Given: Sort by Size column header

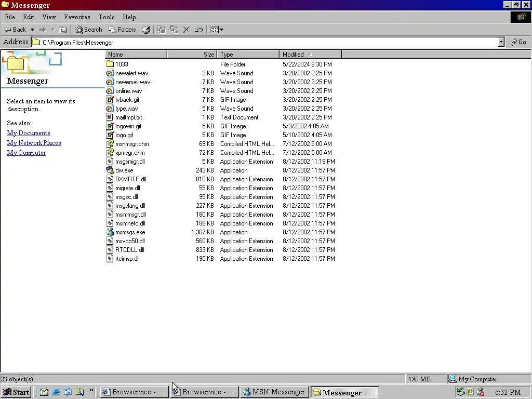Looking at the screenshot, I should pos(192,54).
